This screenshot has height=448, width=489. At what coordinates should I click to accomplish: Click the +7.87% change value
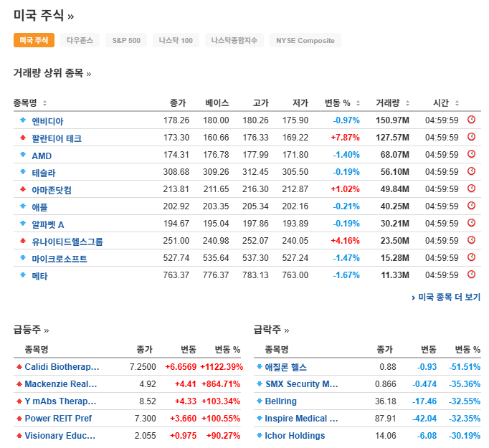345,138
